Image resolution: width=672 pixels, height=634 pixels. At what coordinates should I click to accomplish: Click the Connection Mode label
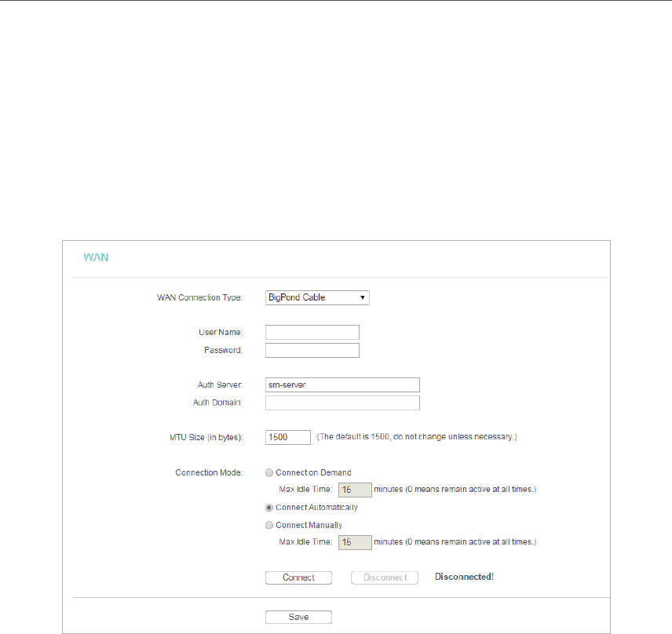coord(209,472)
